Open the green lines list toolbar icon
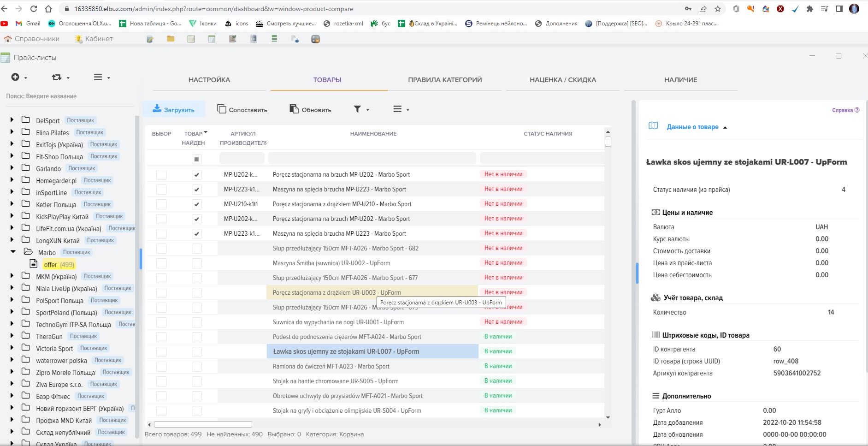The width and height of the screenshot is (868, 446). coord(274,39)
